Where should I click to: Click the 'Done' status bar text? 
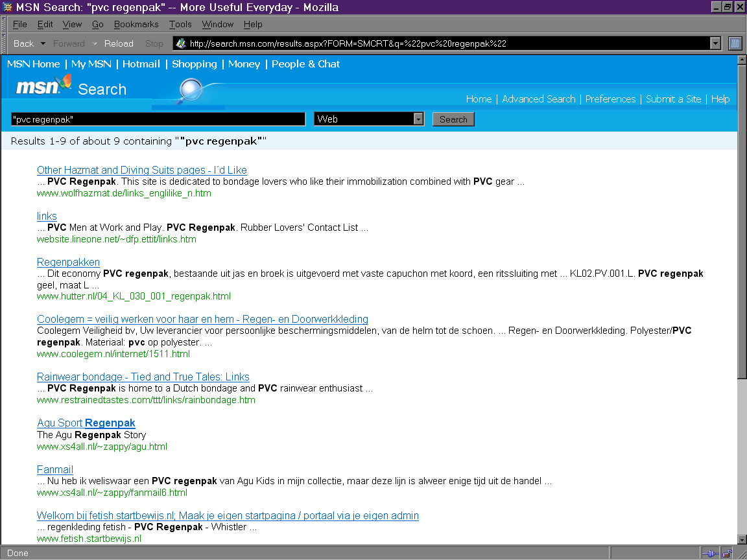tap(18, 554)
